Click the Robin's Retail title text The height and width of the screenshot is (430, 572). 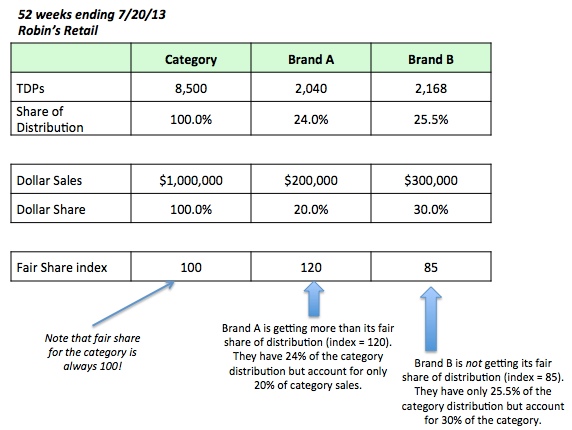58,30
